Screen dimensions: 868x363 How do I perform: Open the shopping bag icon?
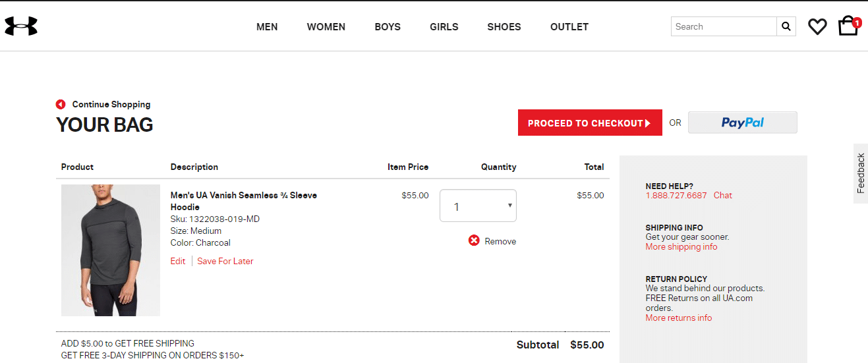tap(848, 26)
